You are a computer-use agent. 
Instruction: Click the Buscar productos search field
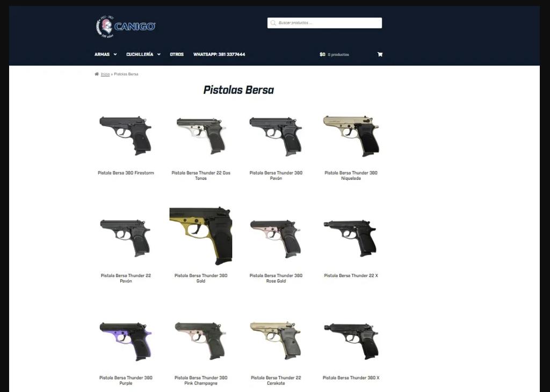(x=324, y=23)
